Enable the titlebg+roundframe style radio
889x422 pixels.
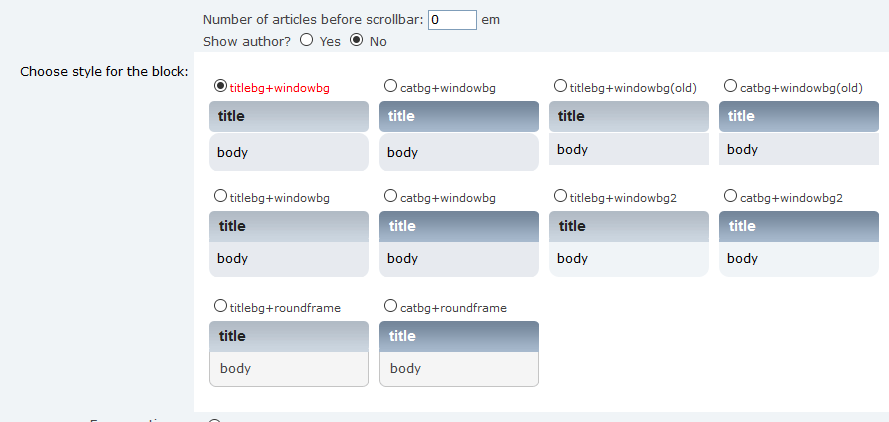tap(220, 306)
